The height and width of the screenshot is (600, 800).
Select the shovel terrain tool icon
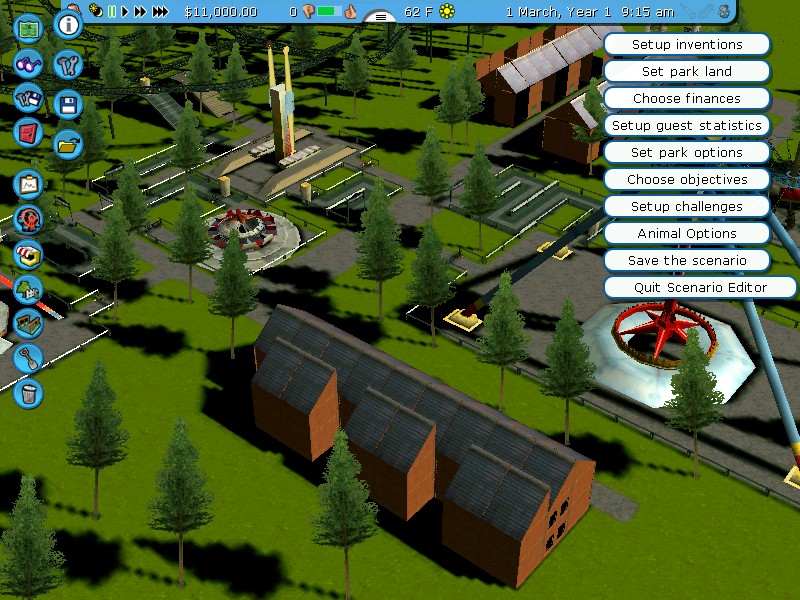tap(28, 359)
